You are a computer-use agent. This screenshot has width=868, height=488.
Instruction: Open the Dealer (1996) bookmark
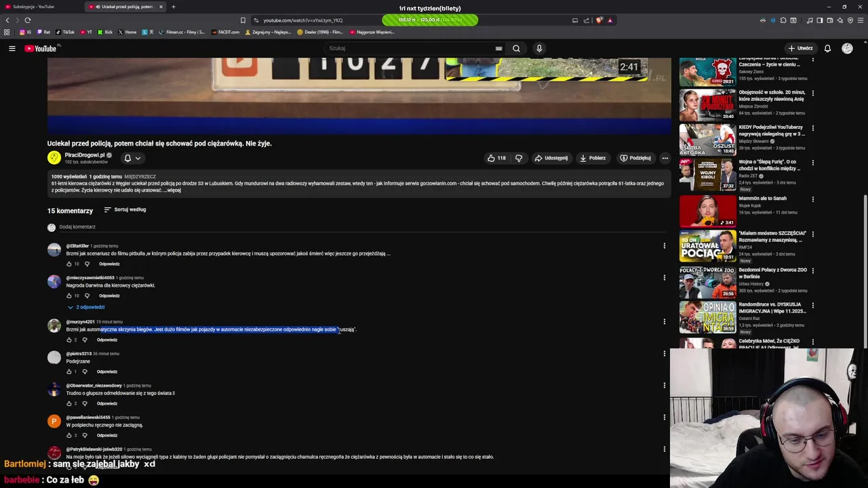pos(320,32)
